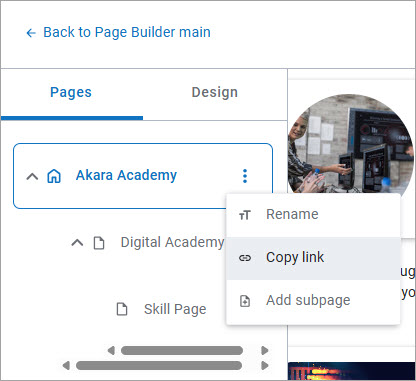Switch to the Design tab

click(x=215, y=92)
